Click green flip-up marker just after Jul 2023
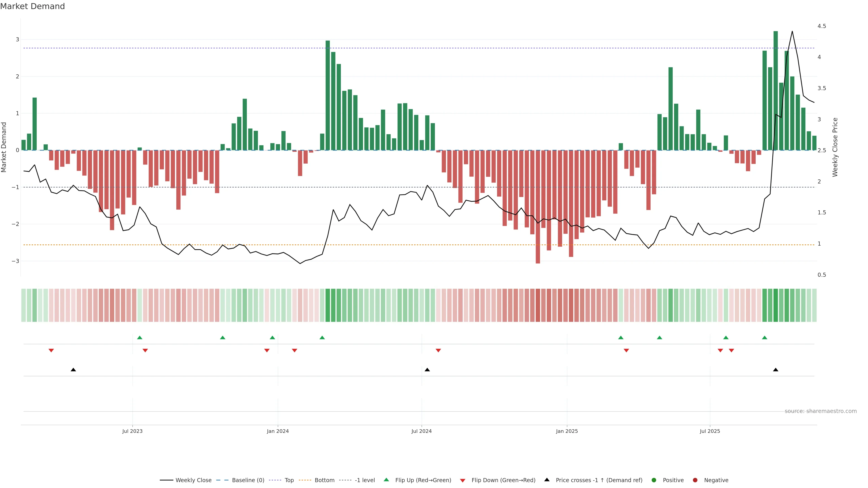 coord(140,338)
